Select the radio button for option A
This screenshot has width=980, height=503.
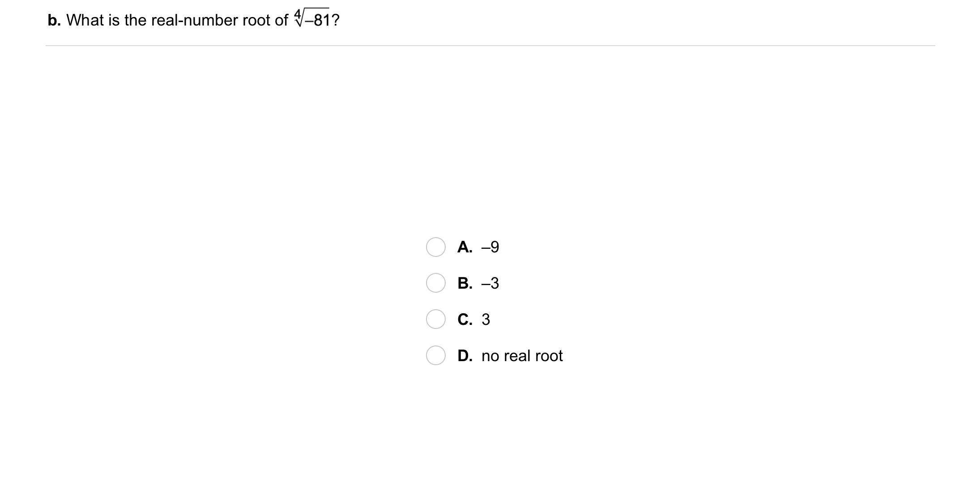click(435, 247)
